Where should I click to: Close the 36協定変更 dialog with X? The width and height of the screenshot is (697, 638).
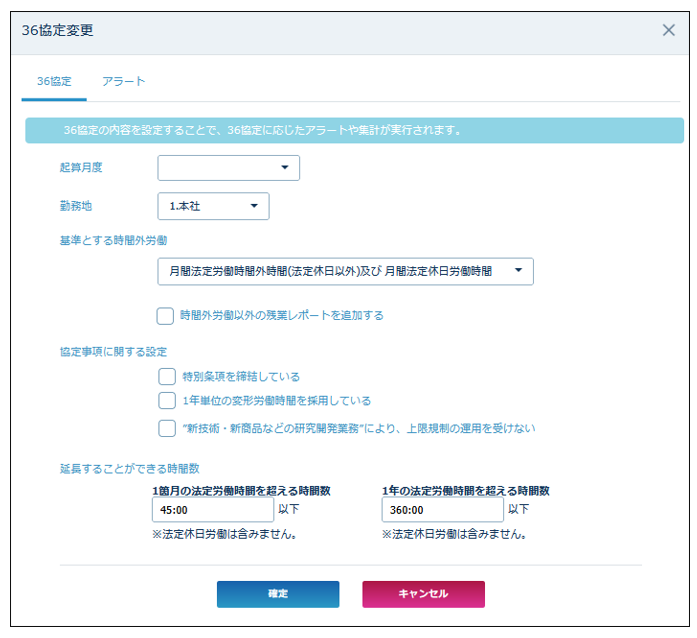tap(669, 30)
